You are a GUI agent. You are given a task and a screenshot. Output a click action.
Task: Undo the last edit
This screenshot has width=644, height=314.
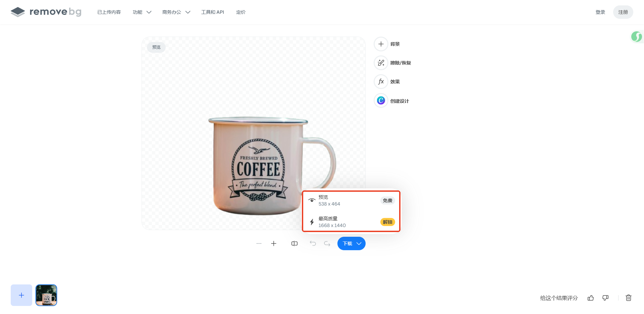coord(313,243)
